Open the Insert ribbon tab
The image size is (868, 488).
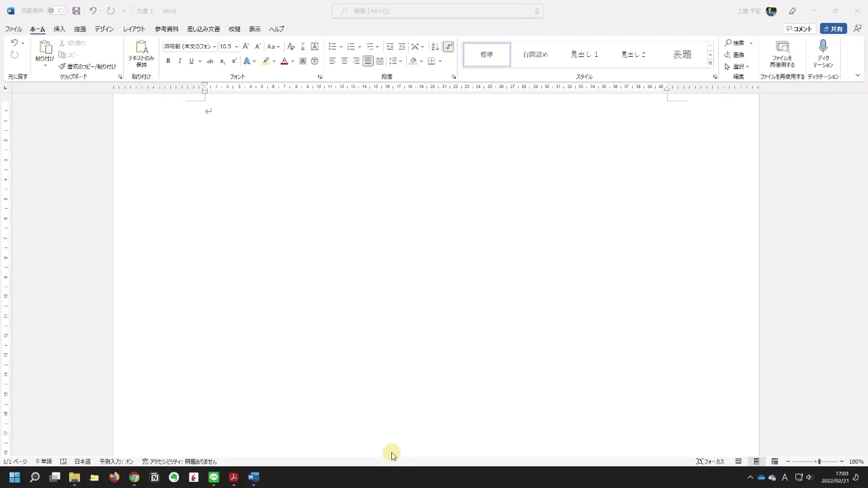[x=60, y=29]
